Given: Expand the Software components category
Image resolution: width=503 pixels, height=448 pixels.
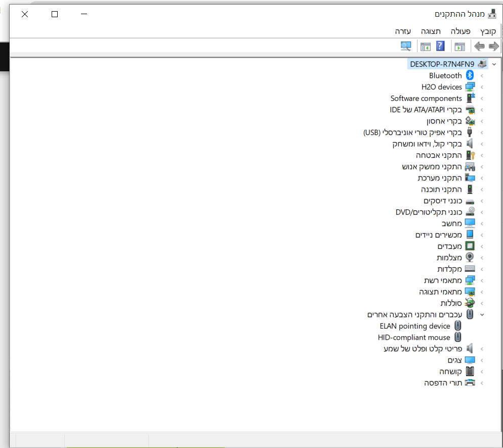Looking at the screenshot, I should point(482,99).
